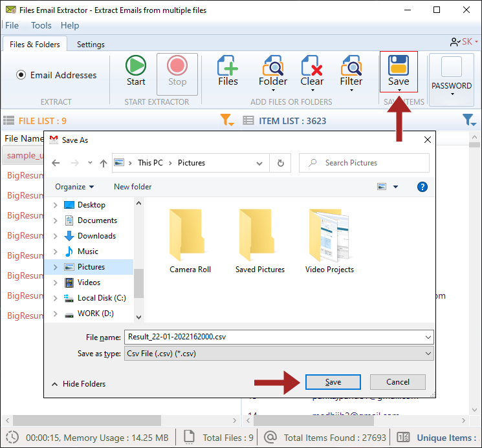Viewport: 482px width, 448px height.
Task: Open the Folder add option
Action: 272,74
